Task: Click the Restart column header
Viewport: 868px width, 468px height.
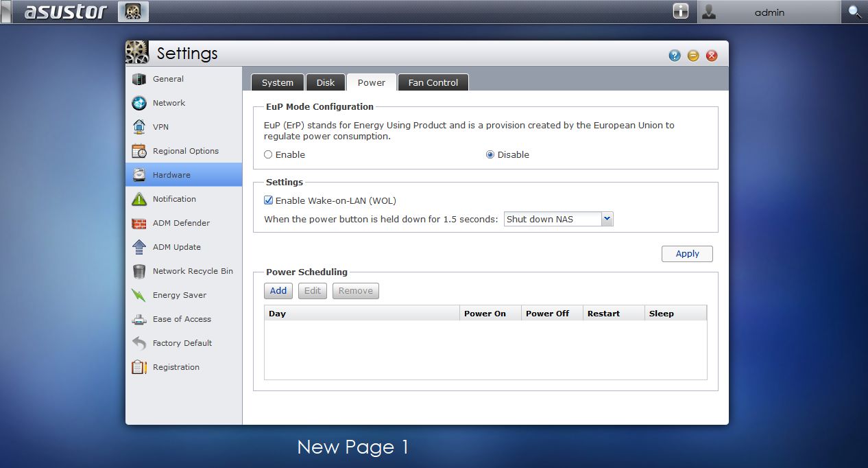Action: click(x=614, y=314)
